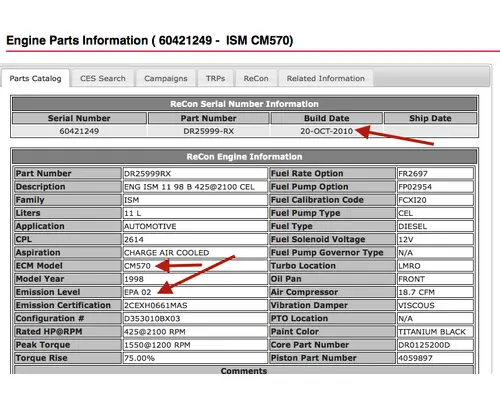Switch to the ReCon tab

(x=256, y=78)
